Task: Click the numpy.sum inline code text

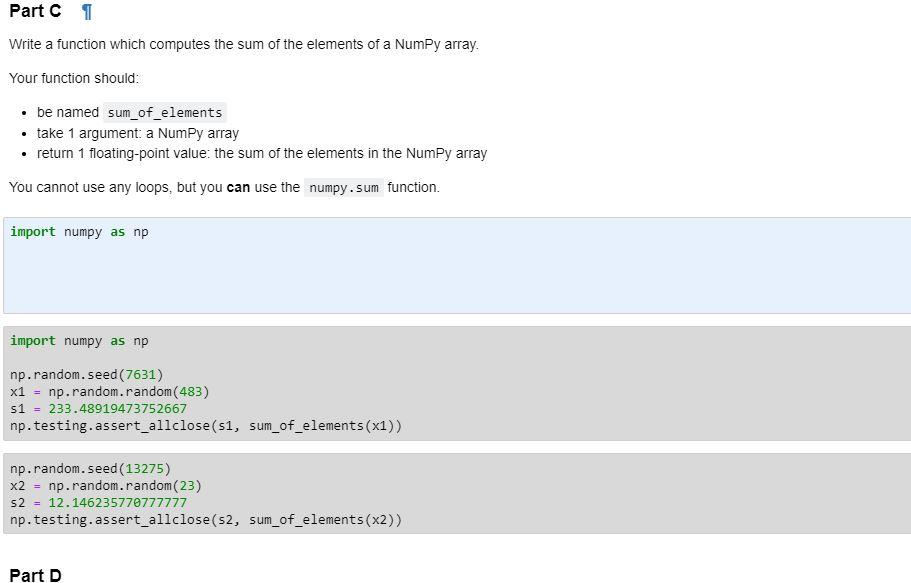Action: (344, 187)
